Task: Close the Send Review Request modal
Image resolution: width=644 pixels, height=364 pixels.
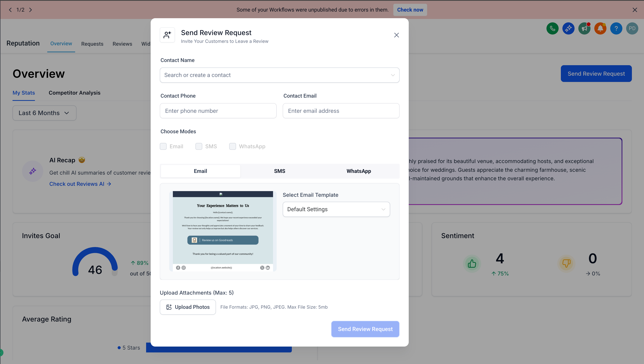Action: (x=396, y=35)
